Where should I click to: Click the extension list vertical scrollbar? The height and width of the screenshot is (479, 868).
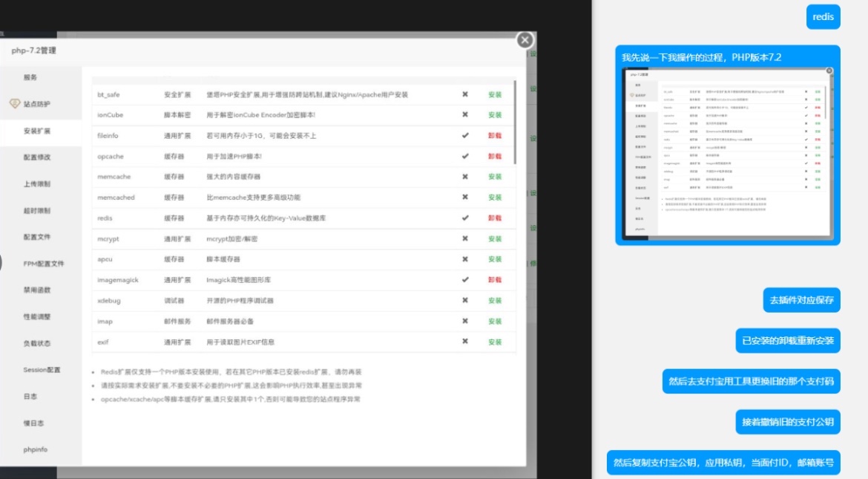coord(515,123)
